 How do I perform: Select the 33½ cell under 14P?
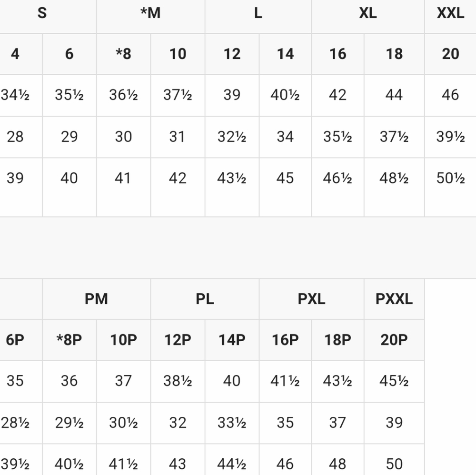tap(232, 423)
